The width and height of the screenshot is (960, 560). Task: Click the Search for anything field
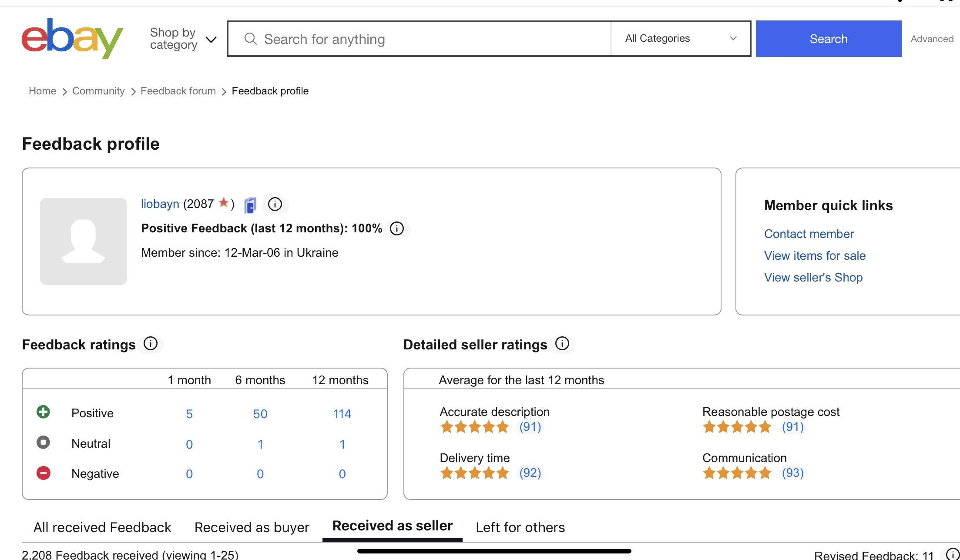tap(418, 39)
